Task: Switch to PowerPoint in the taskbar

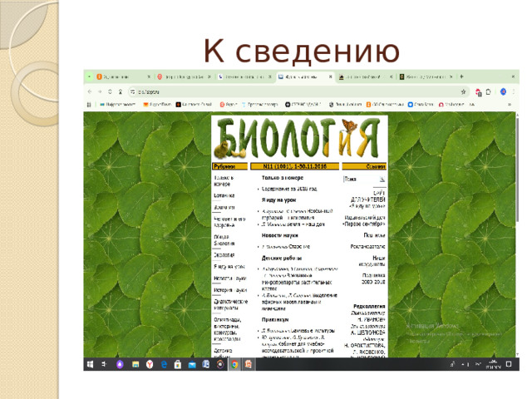Action: pyautogui.click(x=249, y=364)
